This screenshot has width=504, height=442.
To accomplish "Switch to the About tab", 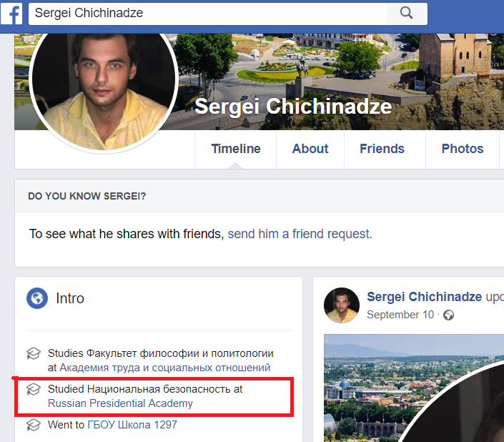I will (310, 149).
